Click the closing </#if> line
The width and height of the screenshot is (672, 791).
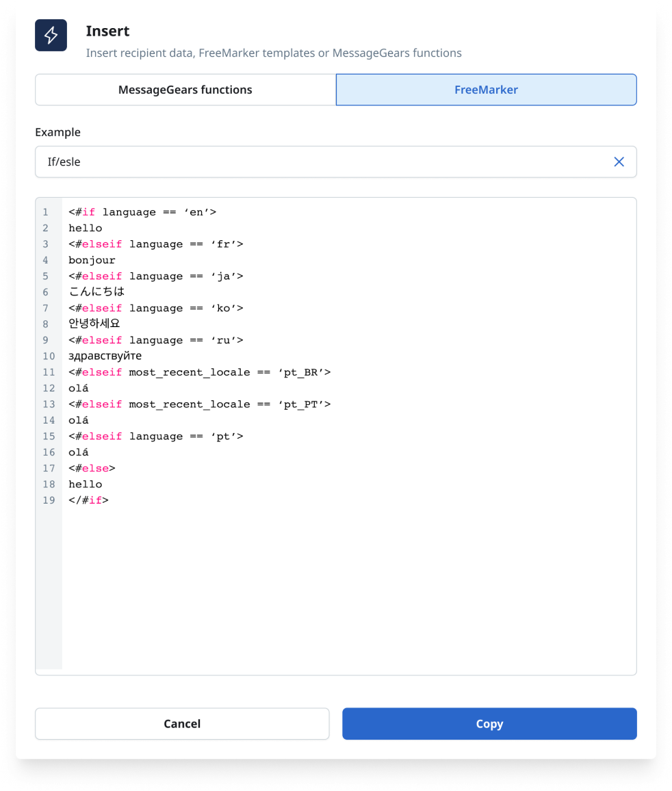pyautogui.click(x=89, y=500)
